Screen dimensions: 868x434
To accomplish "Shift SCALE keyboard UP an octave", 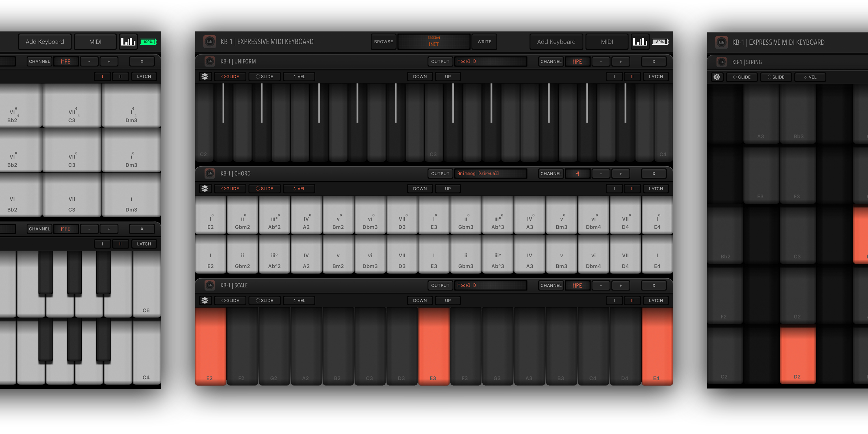I will click(448, 300).
